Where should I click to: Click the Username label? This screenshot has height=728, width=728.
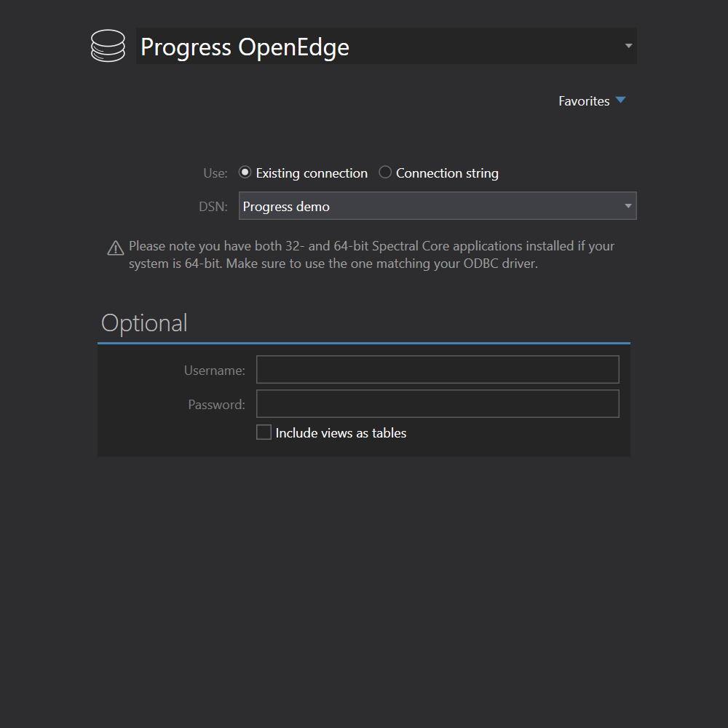click(x=214, y=371)
